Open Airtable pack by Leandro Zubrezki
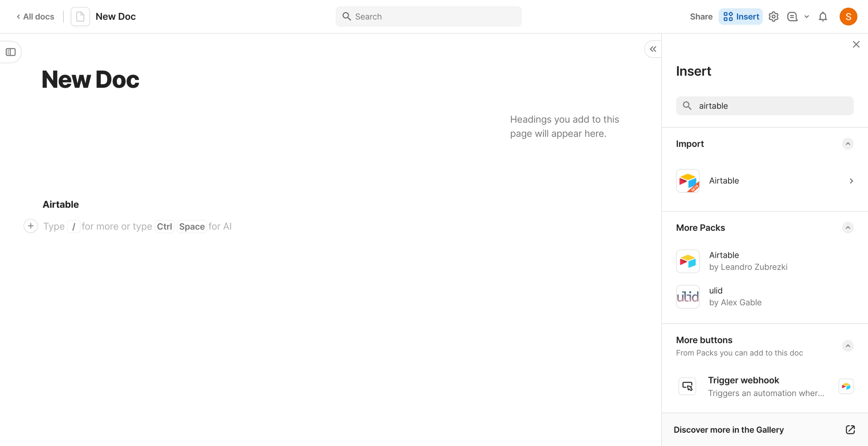The height and width of the screenshot is (446, 868). [748, 261]
